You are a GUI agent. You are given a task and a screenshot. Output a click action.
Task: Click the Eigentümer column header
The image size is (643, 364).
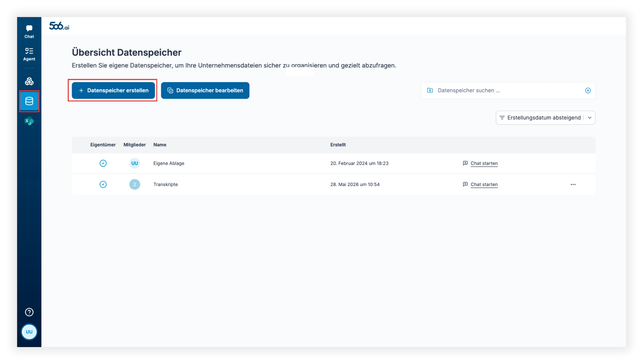coord(103,145)
